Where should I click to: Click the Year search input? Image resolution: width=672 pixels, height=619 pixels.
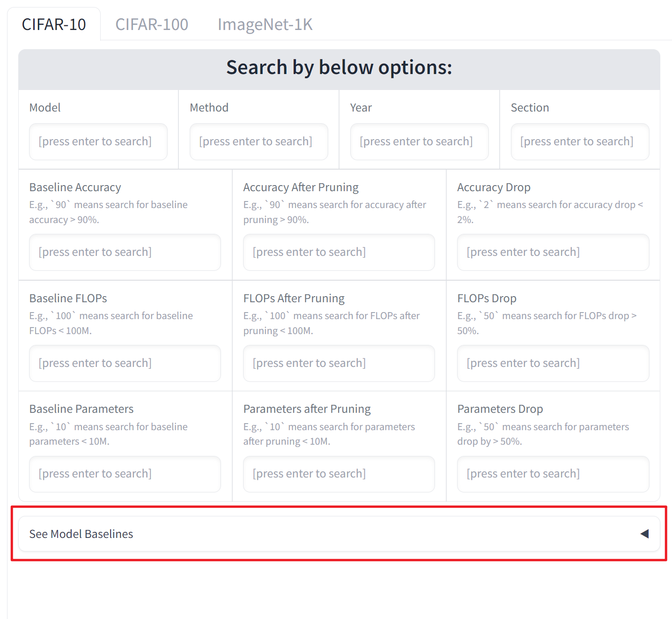(x=420, y=142)
